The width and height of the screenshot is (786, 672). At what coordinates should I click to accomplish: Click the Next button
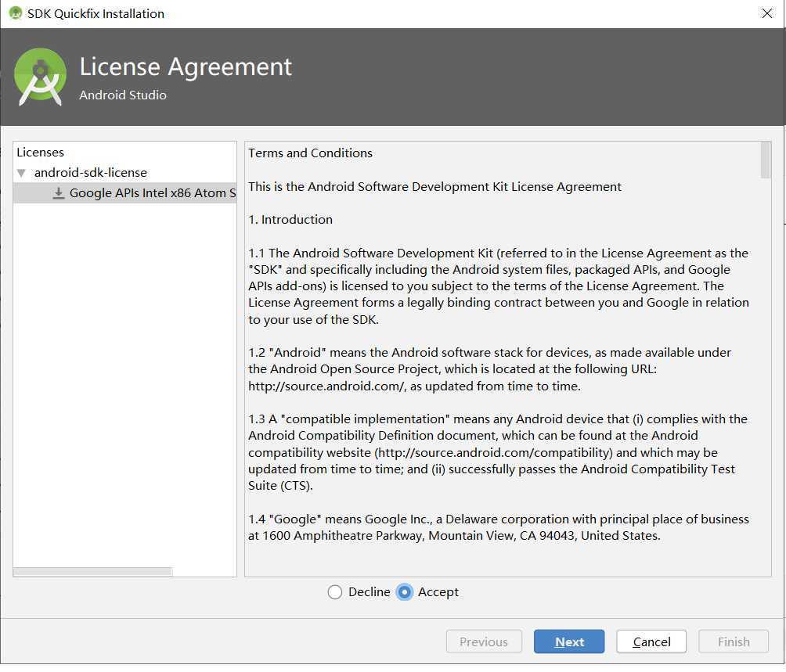tap(569, 641)
